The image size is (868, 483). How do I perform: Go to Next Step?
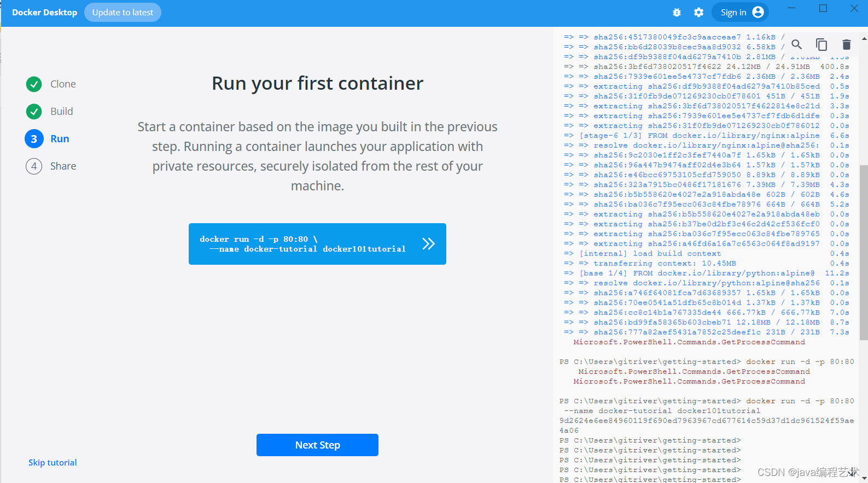click(x=317, y=445)
